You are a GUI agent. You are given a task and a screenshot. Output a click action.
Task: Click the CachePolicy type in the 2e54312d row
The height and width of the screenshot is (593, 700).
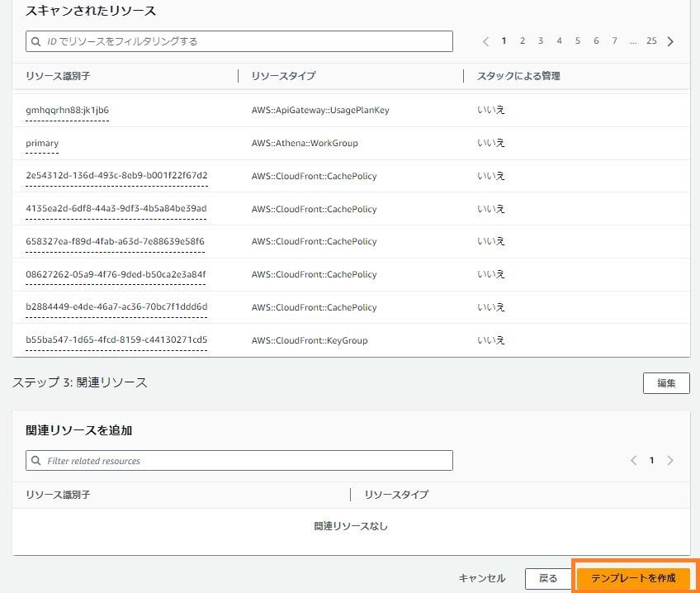click(314, 177)
